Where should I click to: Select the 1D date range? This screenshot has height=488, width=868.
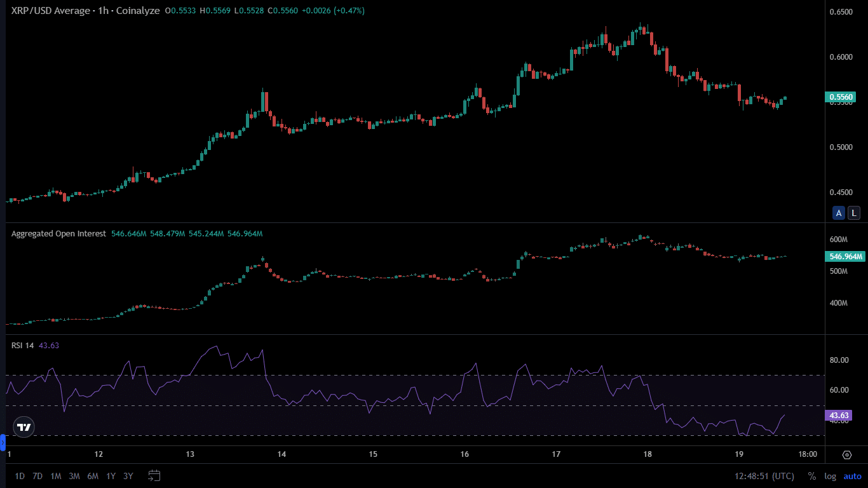point(20,476)
